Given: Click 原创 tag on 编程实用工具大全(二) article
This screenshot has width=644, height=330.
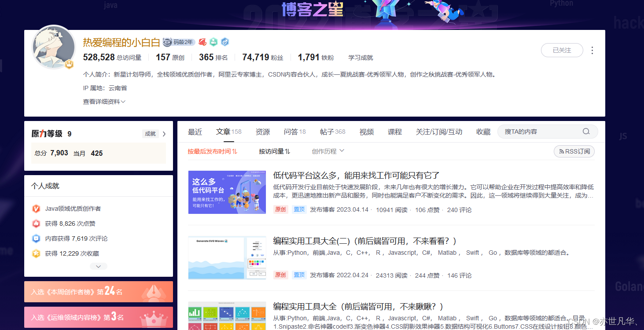Looking at the screenshot, I should tap(280, 275).
